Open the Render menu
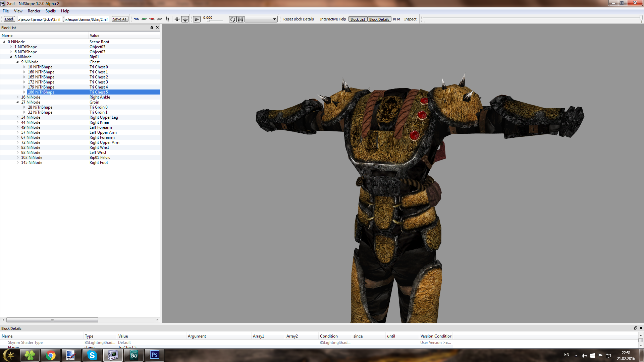 [34, 11]
